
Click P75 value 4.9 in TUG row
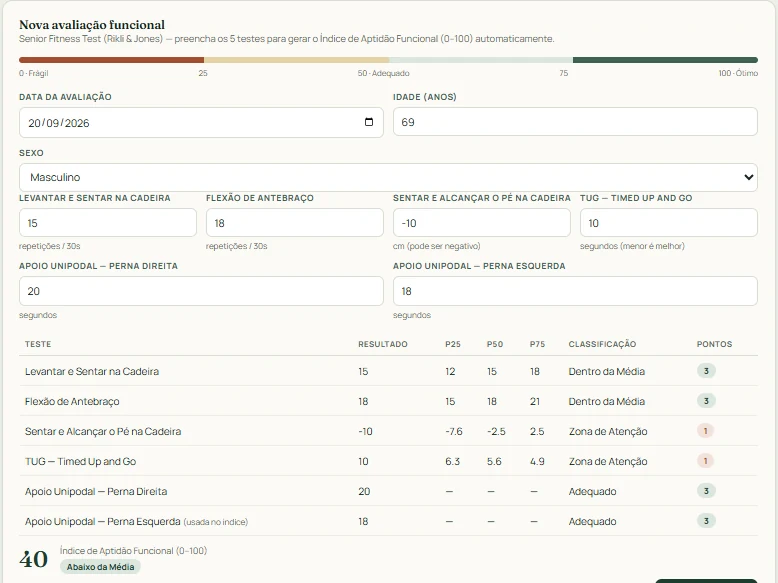537,461
